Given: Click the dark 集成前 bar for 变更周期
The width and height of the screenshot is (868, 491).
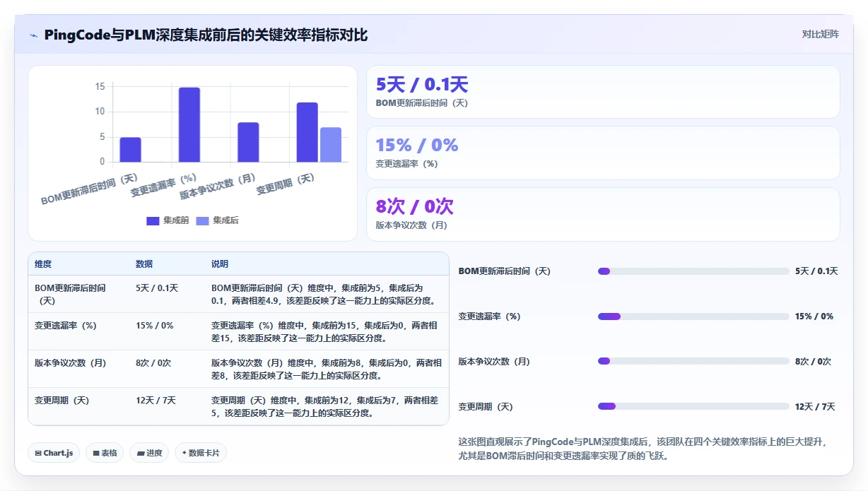Looking at the screenshot, I should 307,132.
